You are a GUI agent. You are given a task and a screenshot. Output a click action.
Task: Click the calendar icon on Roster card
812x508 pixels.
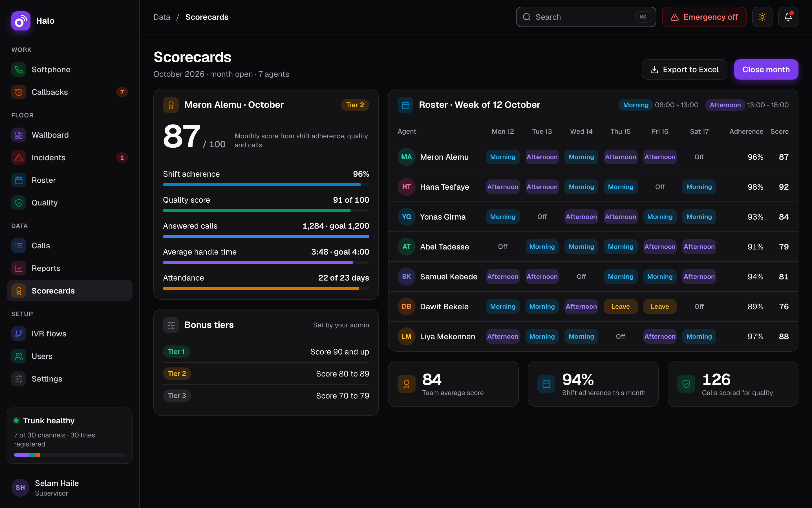coord(405,105)
